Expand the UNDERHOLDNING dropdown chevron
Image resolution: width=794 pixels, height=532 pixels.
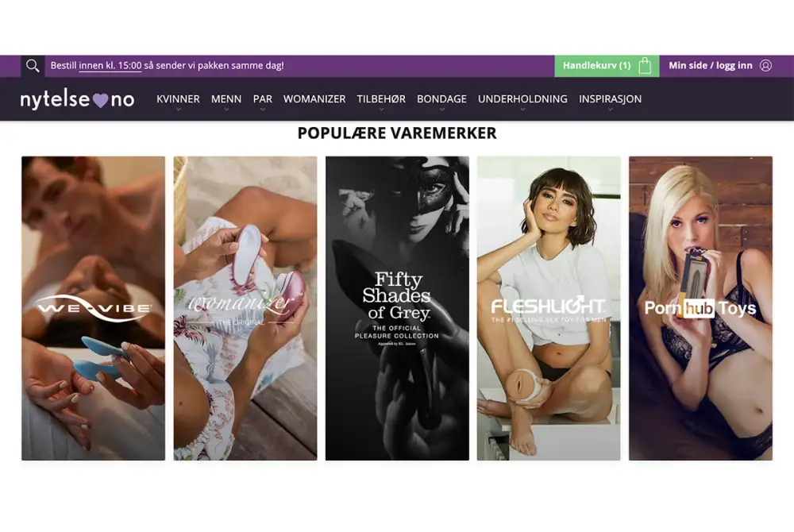(522, 110)
